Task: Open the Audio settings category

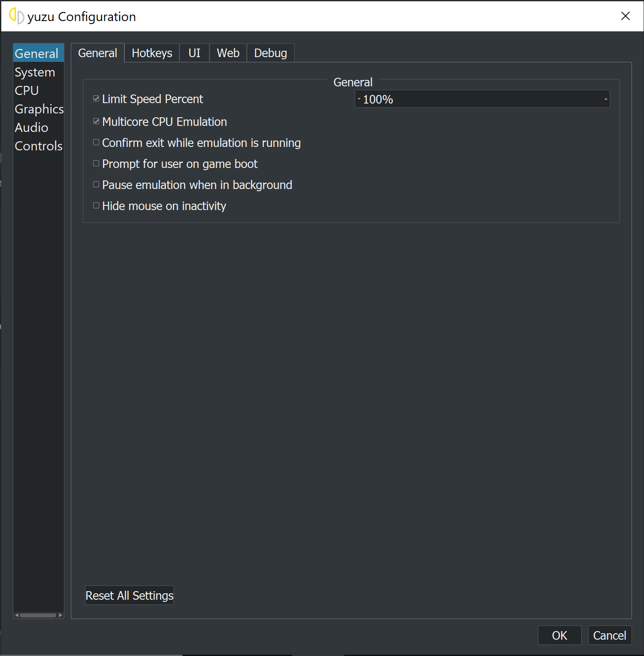Action: [x=39, y=128]
